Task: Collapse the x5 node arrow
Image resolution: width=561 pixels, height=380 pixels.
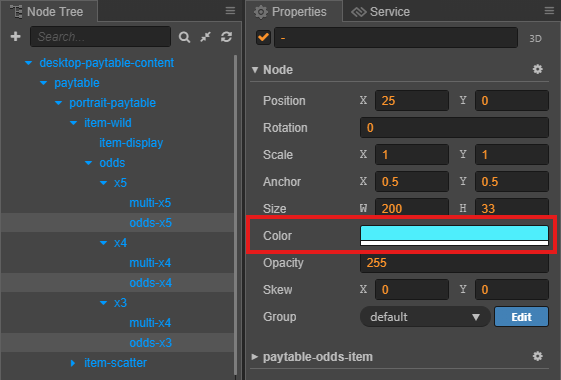Action: tap(103, 183)
